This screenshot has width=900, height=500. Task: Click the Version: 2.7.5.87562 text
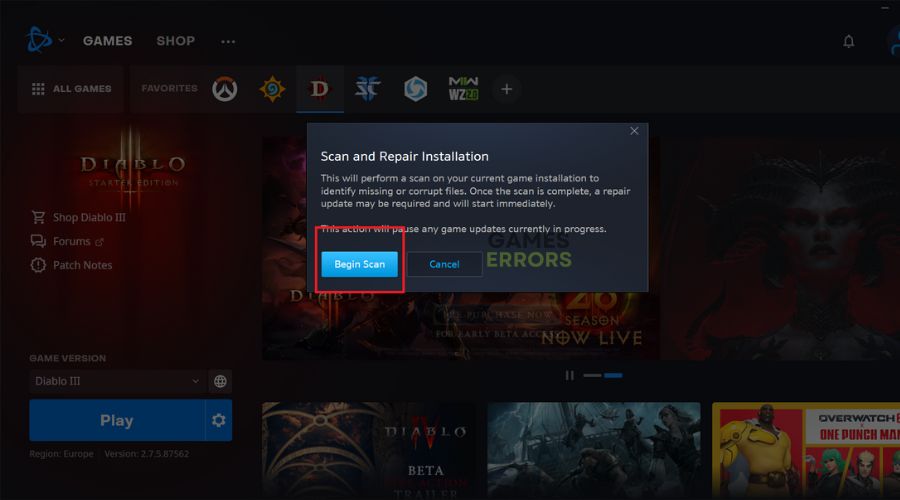[x=146, y=454]
